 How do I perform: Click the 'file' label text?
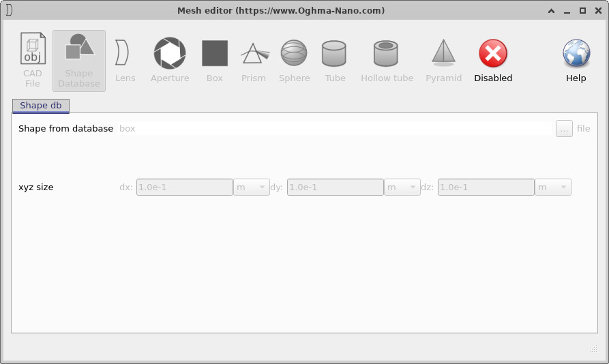583,128
